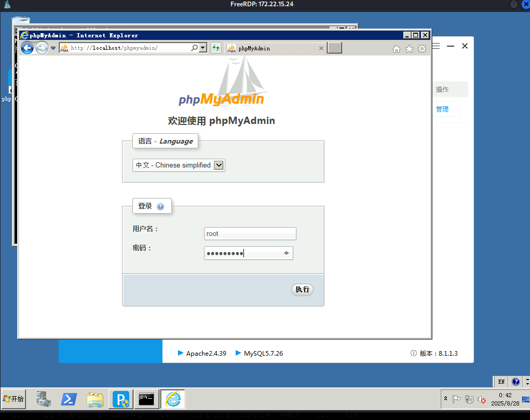
Task: Open a new blank tab in IE
Action: (x=335, y=48)
